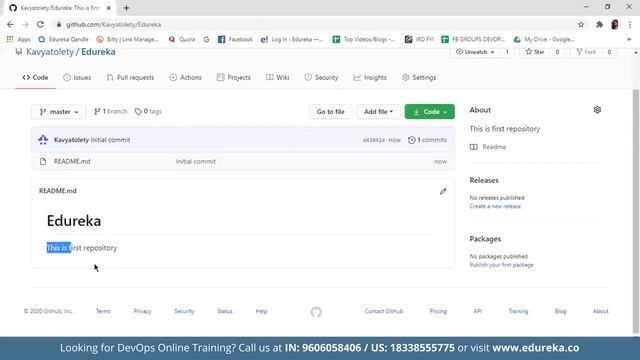Viewport: 640px width, 360px height.
Task: Open the Edureka Candle bookmark
Action: [x=63, y=39]
